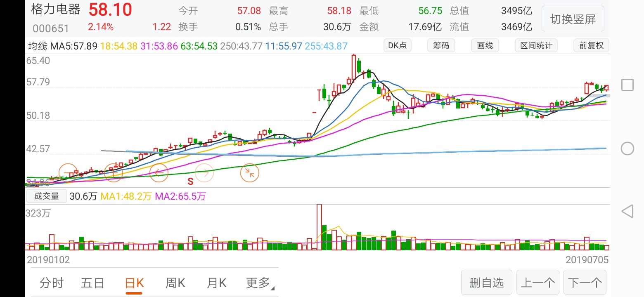
Task: Move chart right with faded arrow circle
Action: (204, 173)
